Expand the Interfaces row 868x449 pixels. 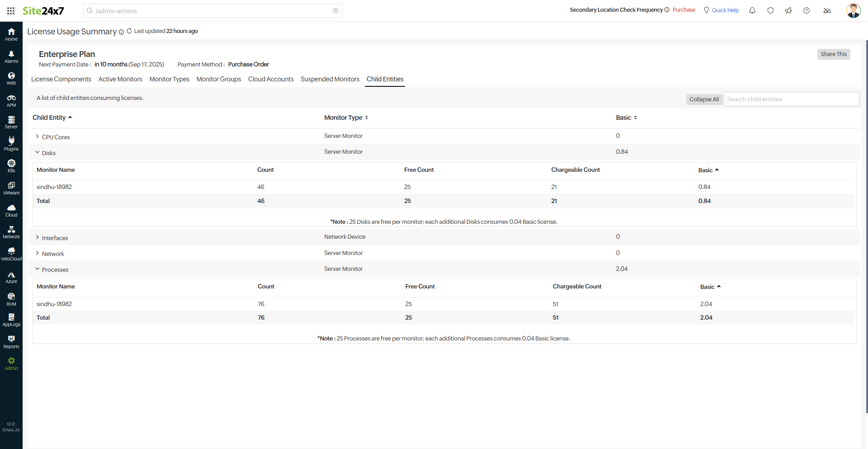pos(38,237)
